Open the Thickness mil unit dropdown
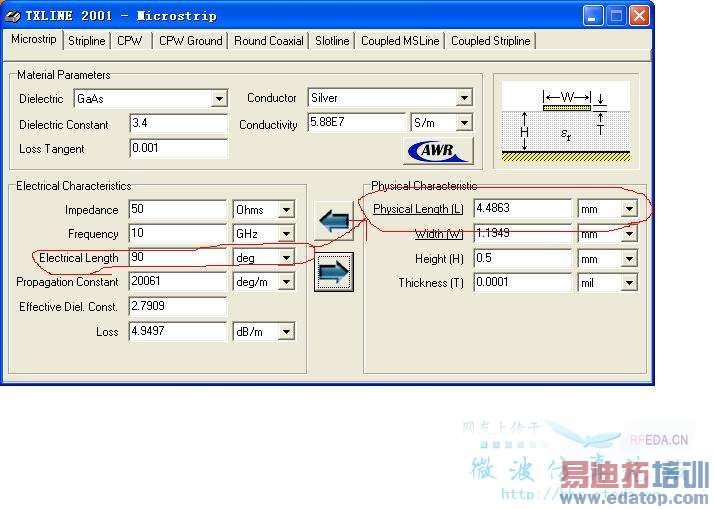Viewport: 714px width, 509px height. pyautogui.click(x=629, y=283)
